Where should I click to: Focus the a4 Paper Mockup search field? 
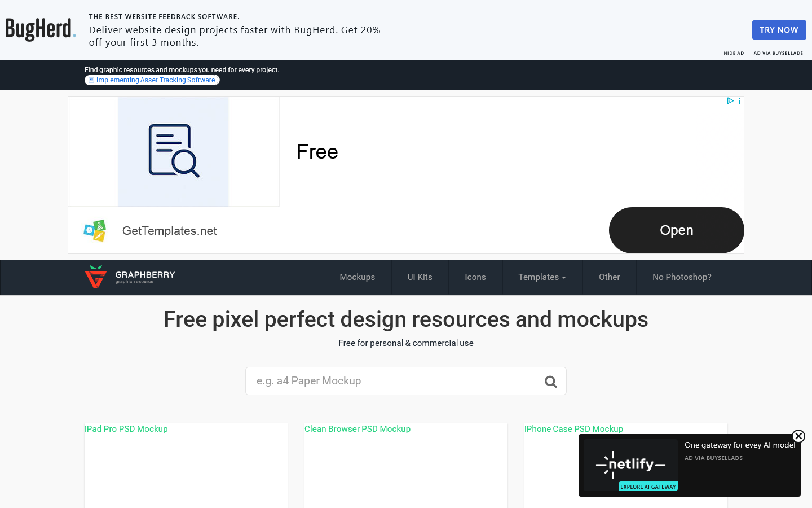pyautogui.click(x=391, y=381)
